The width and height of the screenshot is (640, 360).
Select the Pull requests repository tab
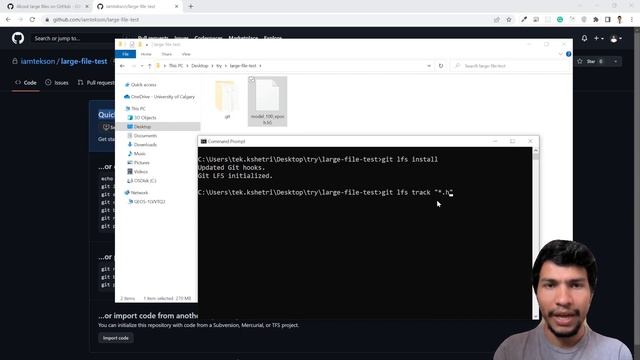[x=96, y=82]
